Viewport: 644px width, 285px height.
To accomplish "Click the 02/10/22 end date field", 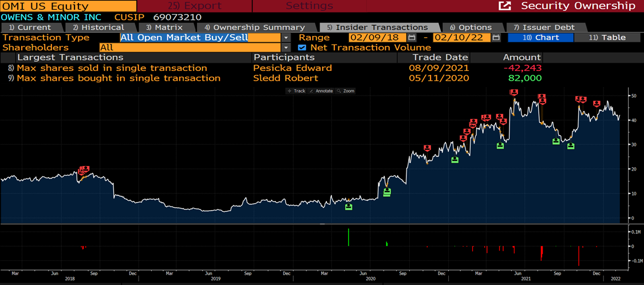I will tap(462, 38).
